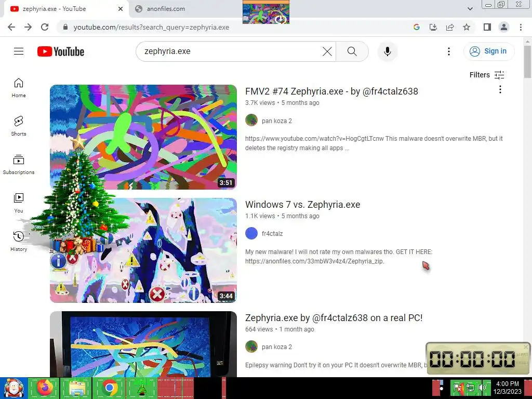Image resolution: width=532 pixels, height=399 pixels.
Task: Click the Google icon in address bar
Action: 417,27
